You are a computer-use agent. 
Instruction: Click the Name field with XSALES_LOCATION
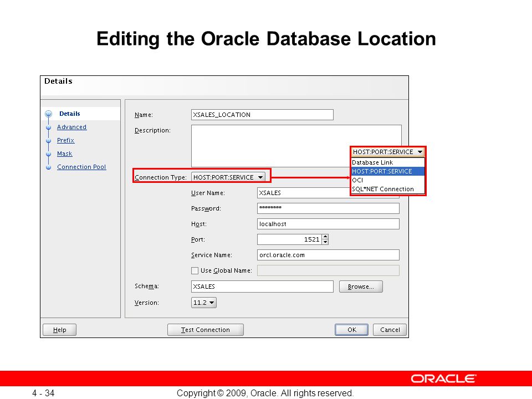click(262, 115)
